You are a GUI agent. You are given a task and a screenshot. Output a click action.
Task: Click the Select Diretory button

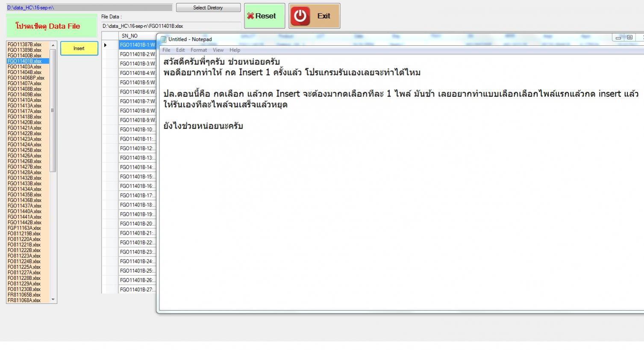[x=208, y=8]
